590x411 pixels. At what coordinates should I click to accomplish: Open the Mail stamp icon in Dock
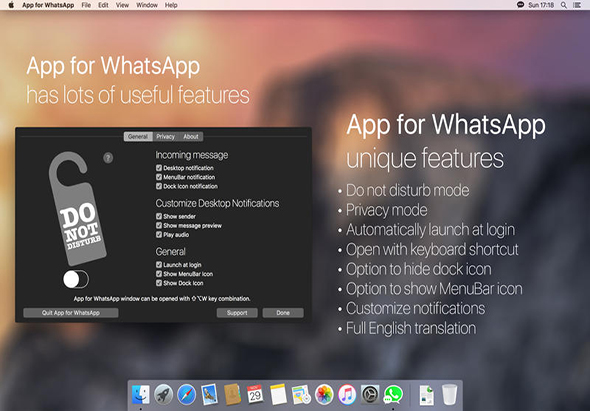click(209, 394)
